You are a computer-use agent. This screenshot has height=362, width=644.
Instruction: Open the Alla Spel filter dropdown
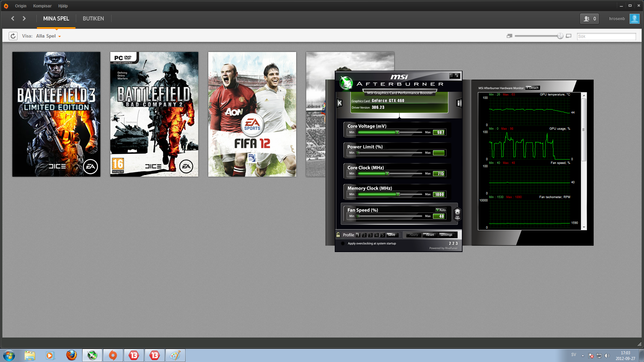[49, 36]
